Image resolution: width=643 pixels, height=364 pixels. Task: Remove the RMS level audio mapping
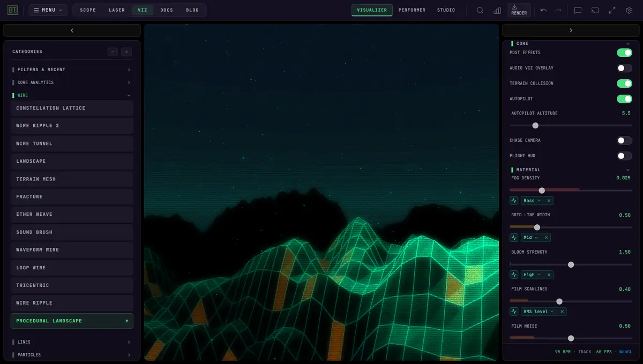click(562, 312)
